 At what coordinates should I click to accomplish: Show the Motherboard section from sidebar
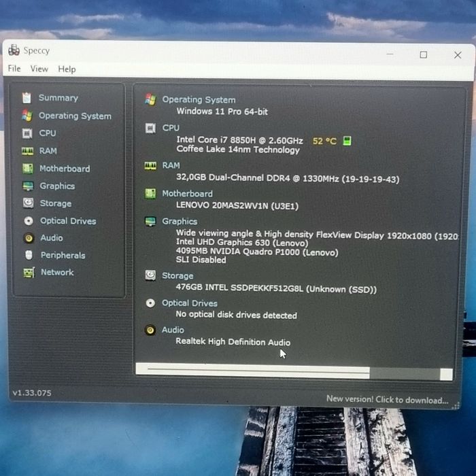click(x=65, y=169)
